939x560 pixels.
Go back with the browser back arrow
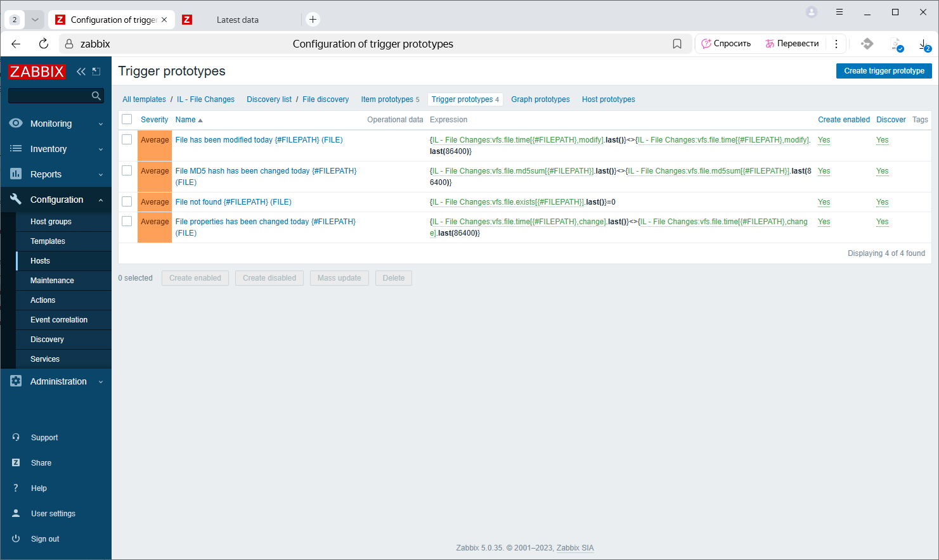16,44
